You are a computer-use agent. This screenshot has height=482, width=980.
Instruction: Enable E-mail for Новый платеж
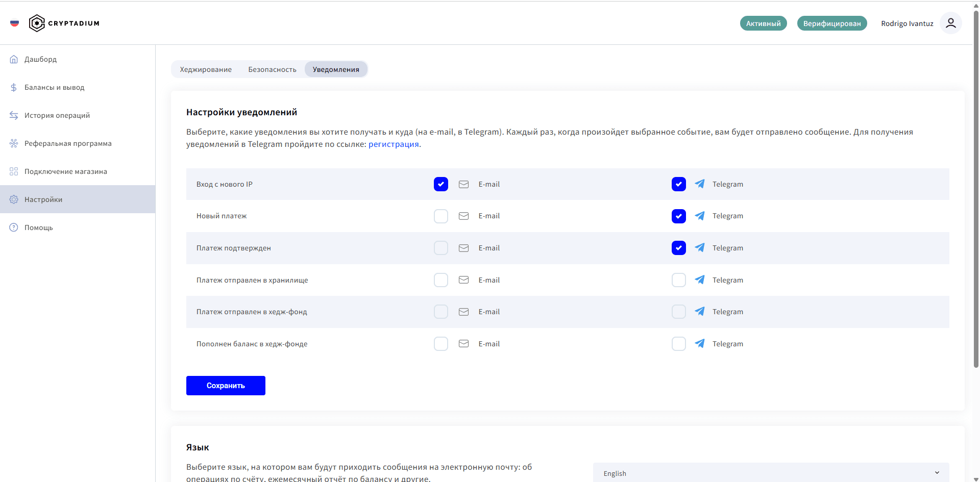pos(441,216)
